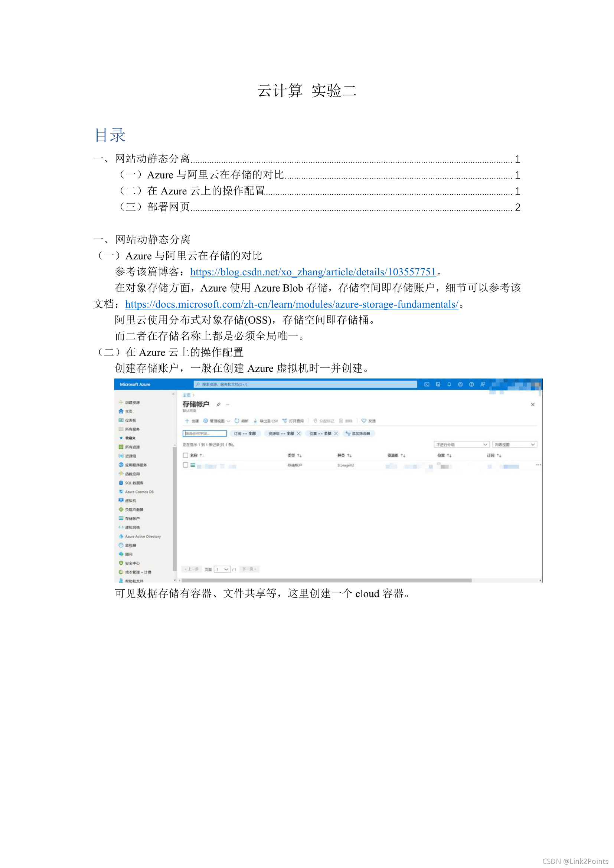Open the page number dropdown in the pager

[222, 569]
